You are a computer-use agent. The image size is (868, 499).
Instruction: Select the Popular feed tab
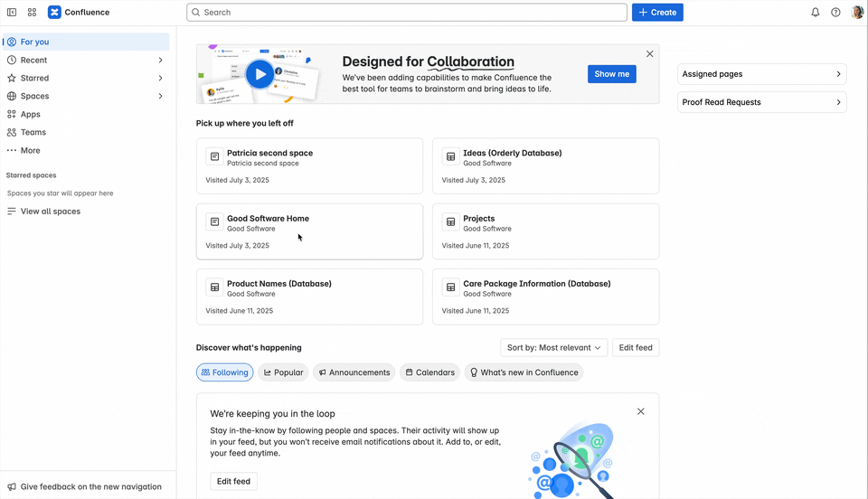(x=283, y=372)
